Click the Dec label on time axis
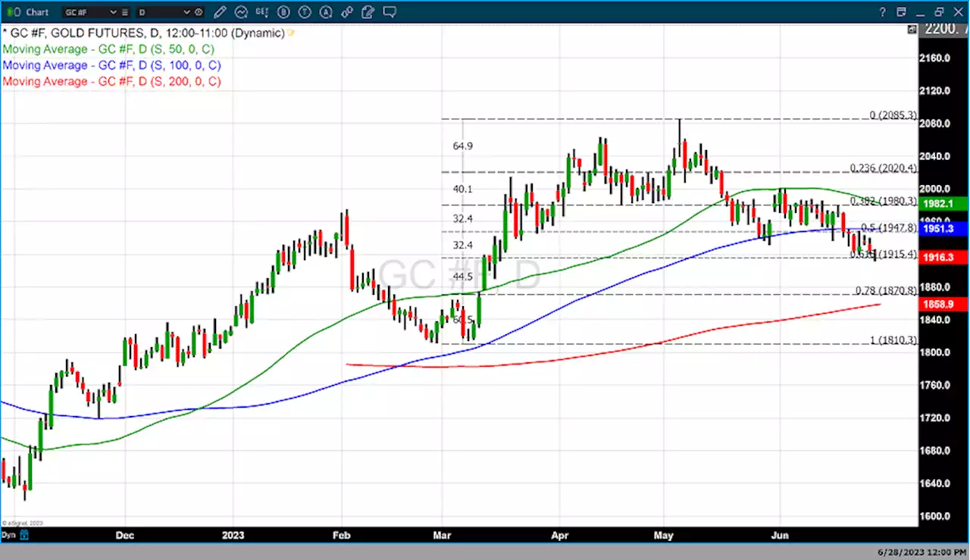Screen dimensions: 970x560 click(x=124, y=535)
